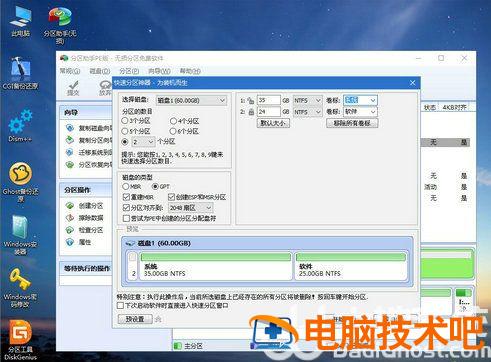
Task: Select the 6个分区 radio option
Action: click(173, 131)
